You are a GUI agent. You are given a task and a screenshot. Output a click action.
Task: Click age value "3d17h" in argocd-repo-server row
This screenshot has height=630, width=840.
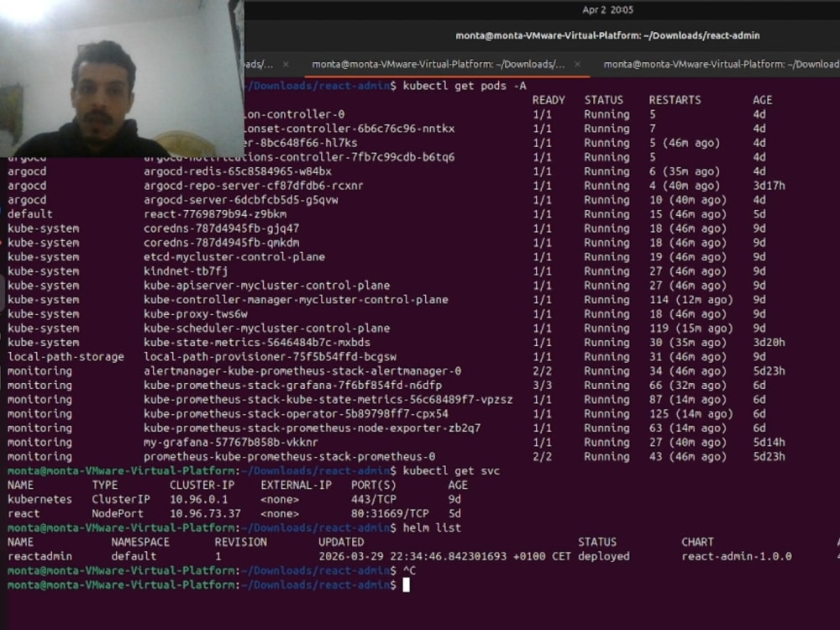coord(769,186)
